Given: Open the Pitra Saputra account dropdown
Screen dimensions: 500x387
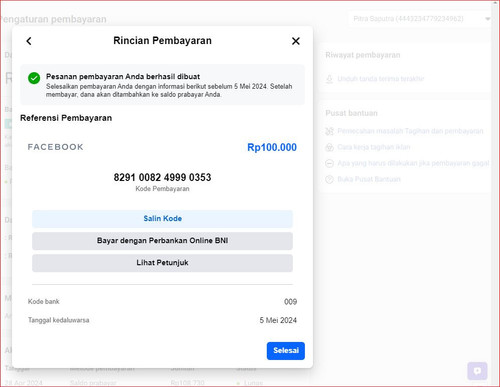Looking at the screenshot, I should pyautogui.click(x=420, y=19).
